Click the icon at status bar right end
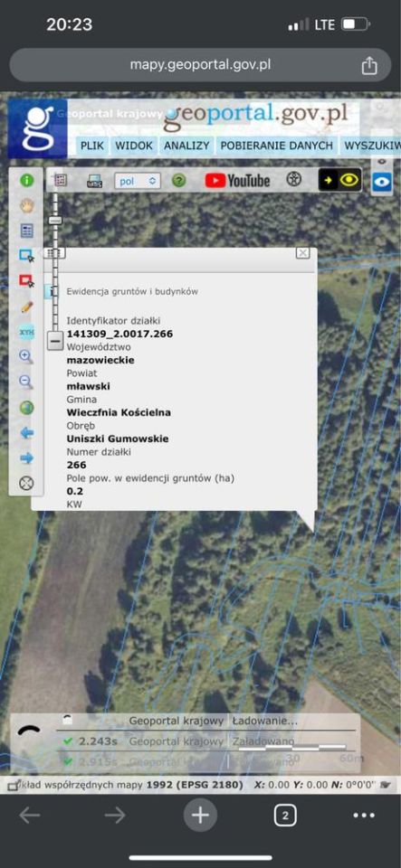 [x=386, y=785]
